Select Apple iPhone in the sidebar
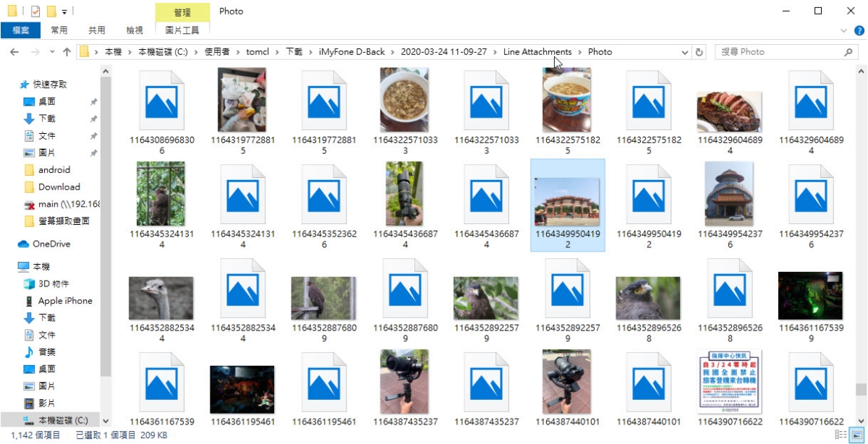 [65, 301]
